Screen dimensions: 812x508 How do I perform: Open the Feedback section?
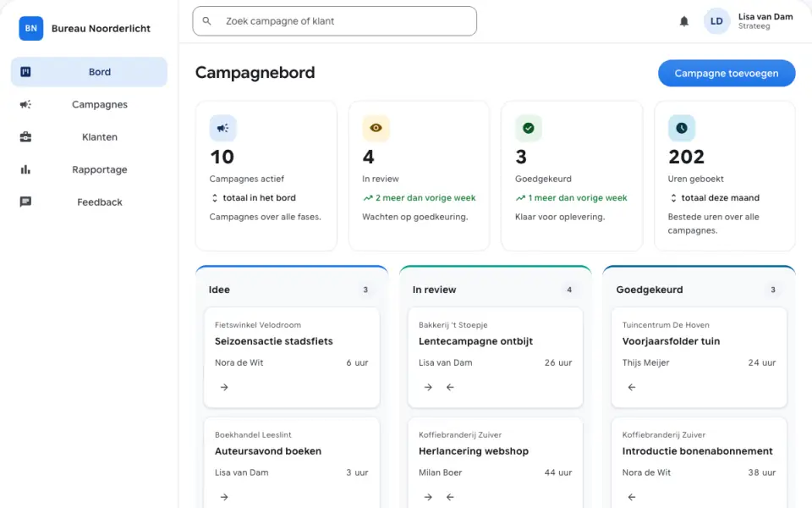(x=89, y=202)
